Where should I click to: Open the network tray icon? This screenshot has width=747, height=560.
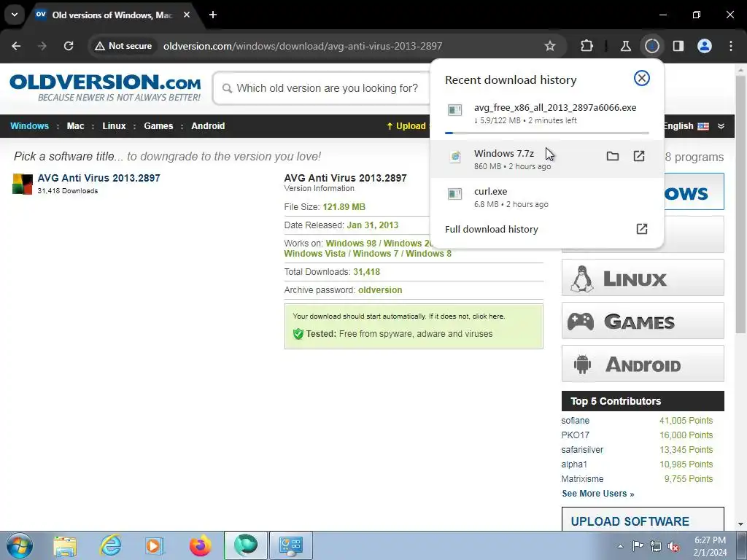pos(656,546)
